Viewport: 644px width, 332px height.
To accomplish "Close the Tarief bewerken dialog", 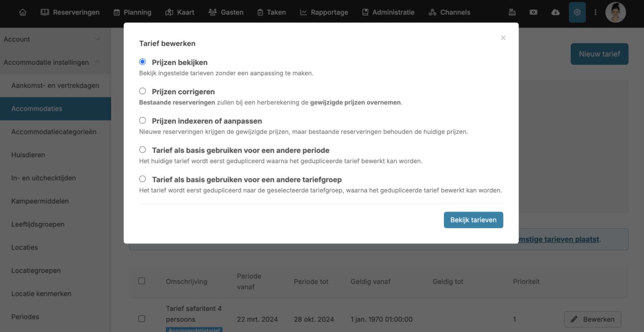I will 503,38.
